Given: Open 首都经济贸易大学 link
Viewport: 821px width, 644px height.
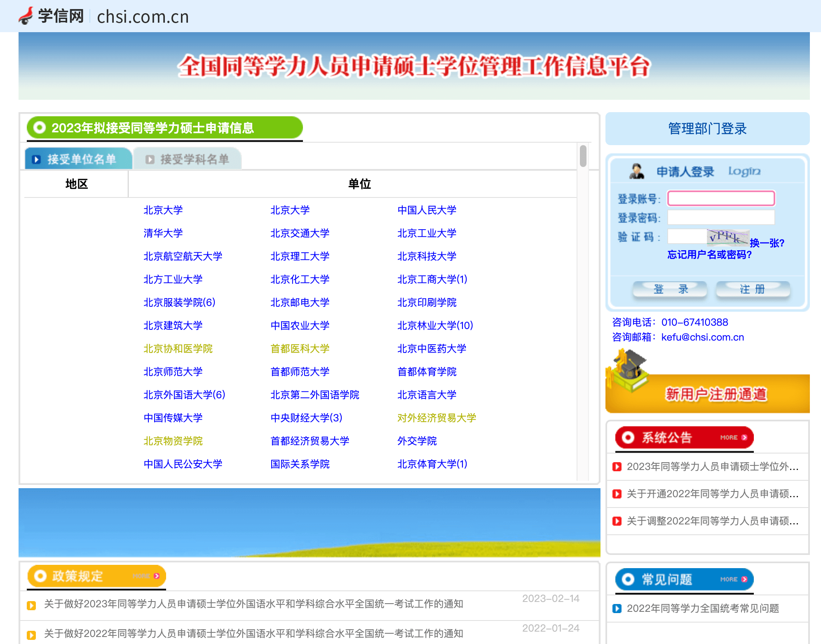Looking at the screenshot, I should click(x=310, y=441).
